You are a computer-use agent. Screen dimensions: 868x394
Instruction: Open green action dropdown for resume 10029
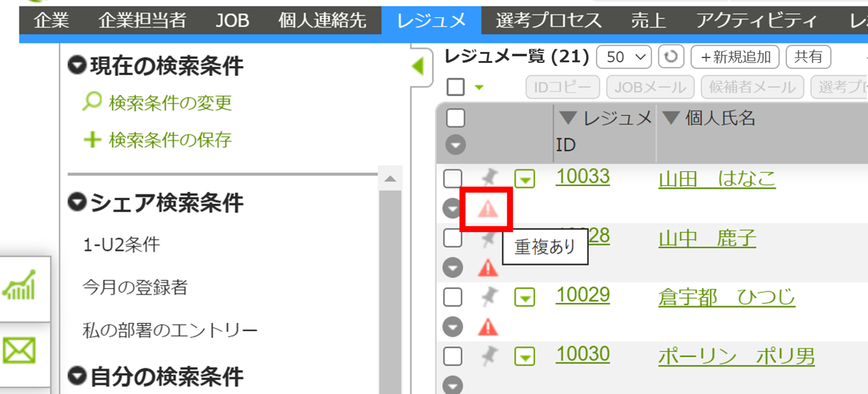point(525,297)
